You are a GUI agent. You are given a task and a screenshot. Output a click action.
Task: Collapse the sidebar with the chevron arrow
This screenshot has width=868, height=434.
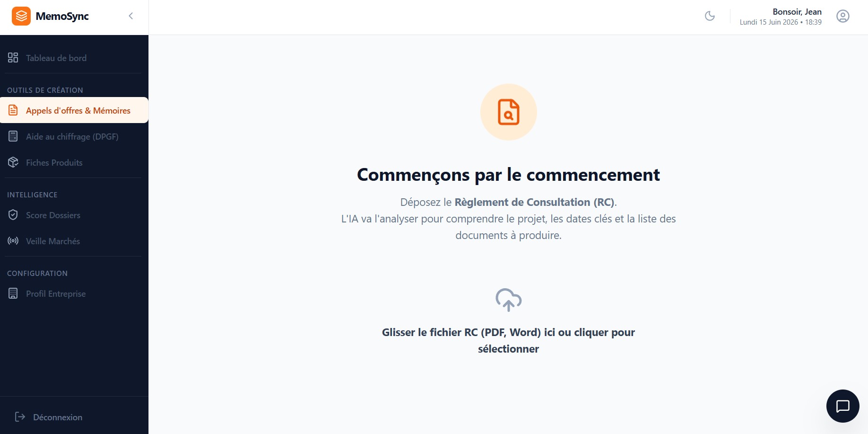(x=131, y=16)
